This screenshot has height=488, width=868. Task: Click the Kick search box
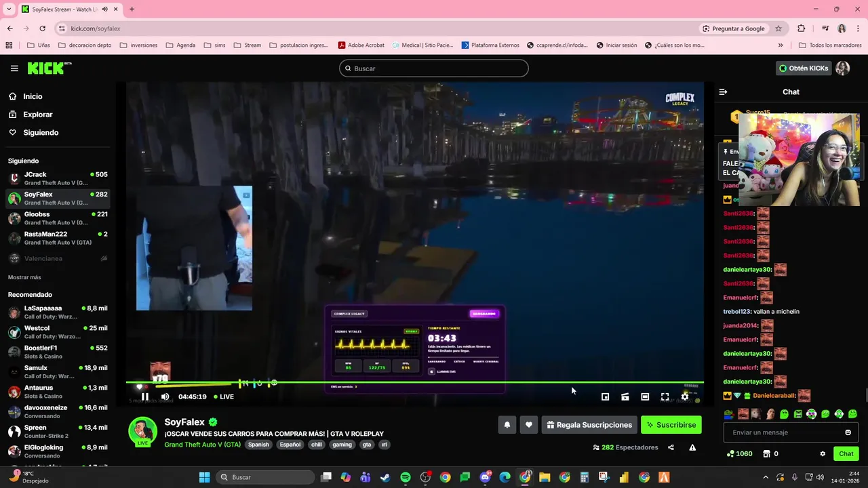click(434, 68)
